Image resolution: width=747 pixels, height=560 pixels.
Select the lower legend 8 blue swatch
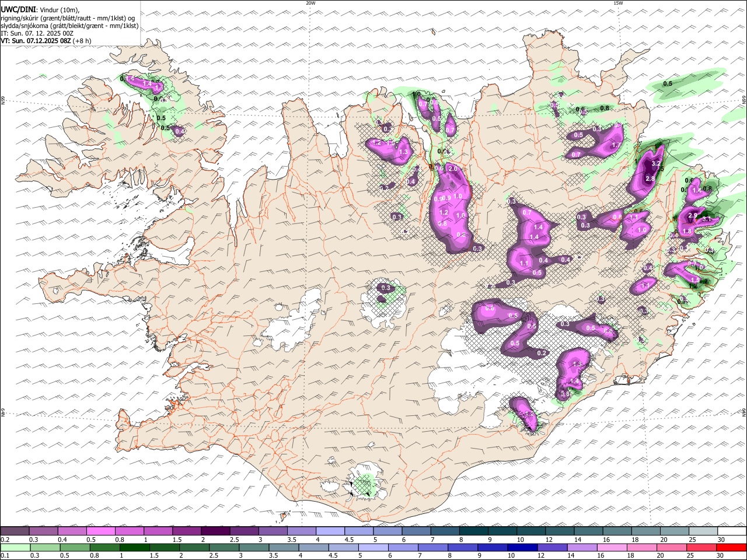[x=462, y=548]
